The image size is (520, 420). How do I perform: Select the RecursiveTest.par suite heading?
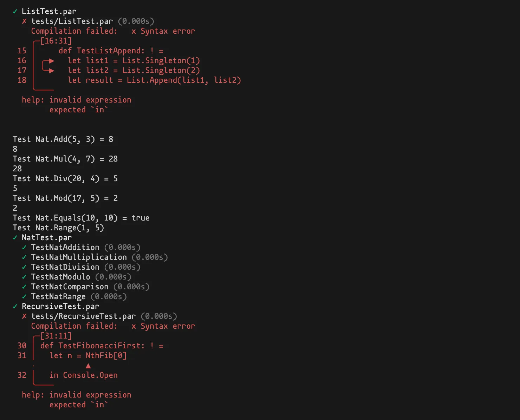point(60,307)
